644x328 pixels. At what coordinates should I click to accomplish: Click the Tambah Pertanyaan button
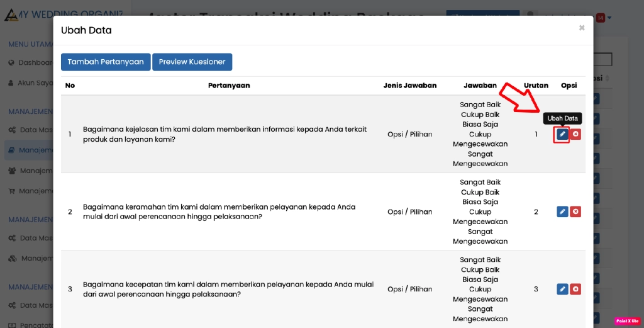[106, 62]
